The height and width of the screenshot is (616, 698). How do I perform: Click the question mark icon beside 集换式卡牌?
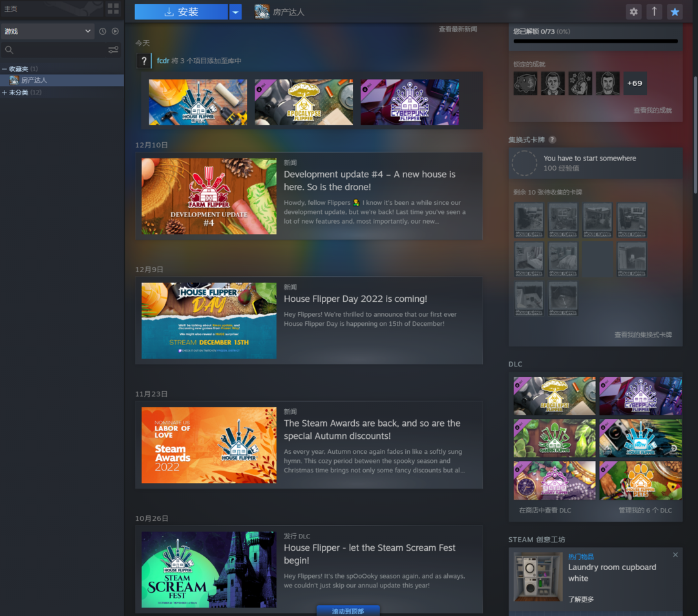coord(552,140)
